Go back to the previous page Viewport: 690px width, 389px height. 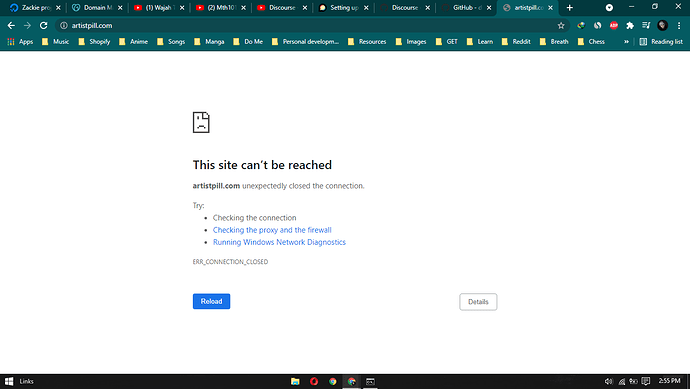(11, 26)
